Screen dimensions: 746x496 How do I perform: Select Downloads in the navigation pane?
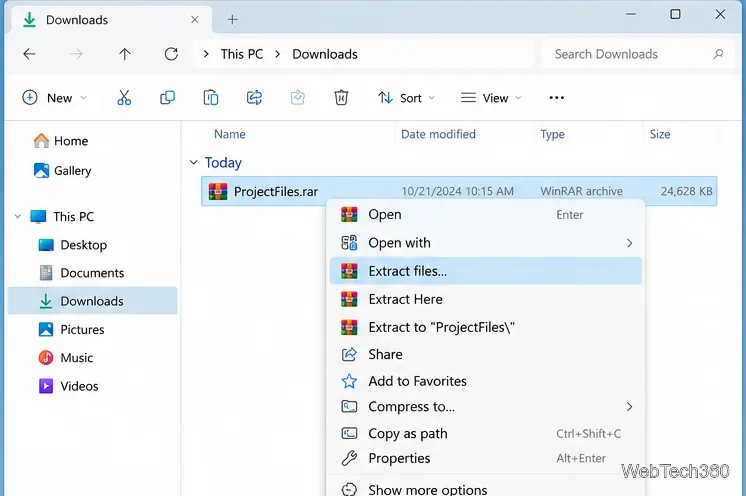[x=93, y=301]
